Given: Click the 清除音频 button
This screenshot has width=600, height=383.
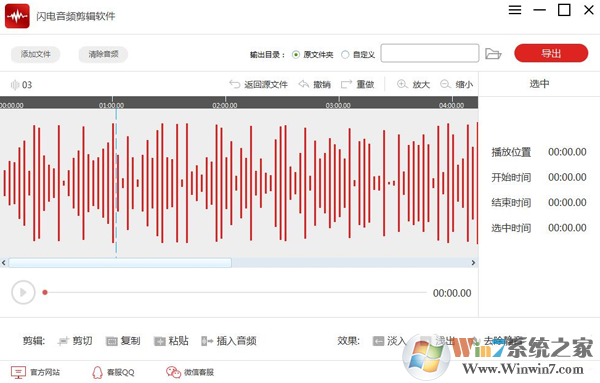Looking at the screenshot, I should [103, 54].
